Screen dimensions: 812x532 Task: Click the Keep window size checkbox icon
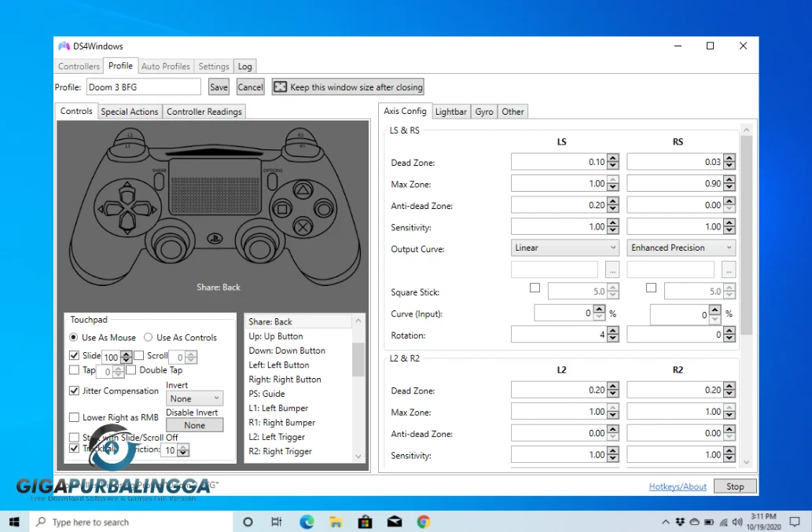tap(280, 86)
